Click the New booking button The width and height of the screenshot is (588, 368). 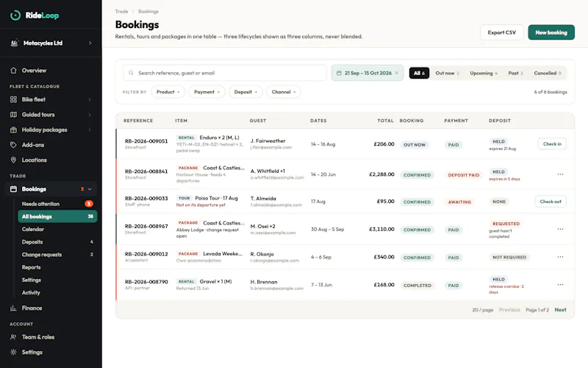coord(551,32)
